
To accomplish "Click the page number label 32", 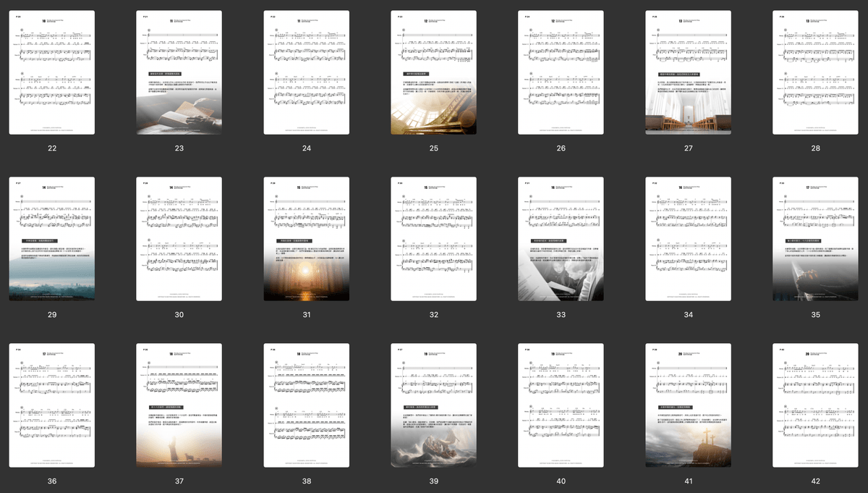I will [x=434, y=315].
